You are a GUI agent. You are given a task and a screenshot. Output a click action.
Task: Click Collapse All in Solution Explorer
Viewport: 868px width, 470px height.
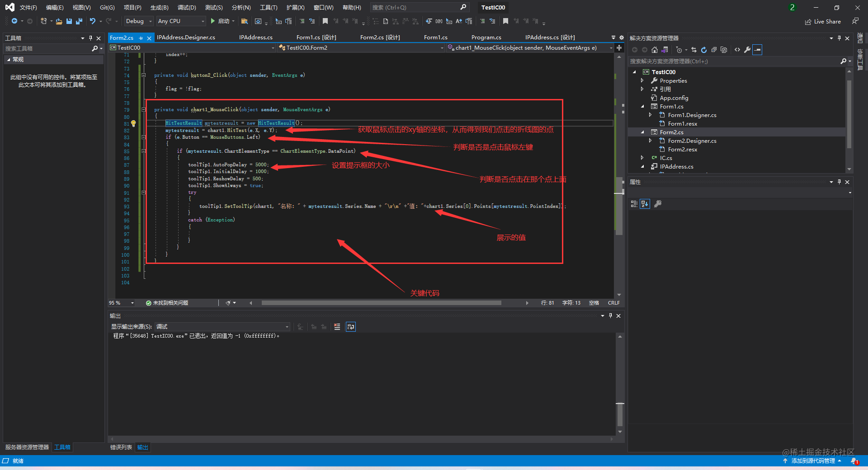[x=714, y=50]
